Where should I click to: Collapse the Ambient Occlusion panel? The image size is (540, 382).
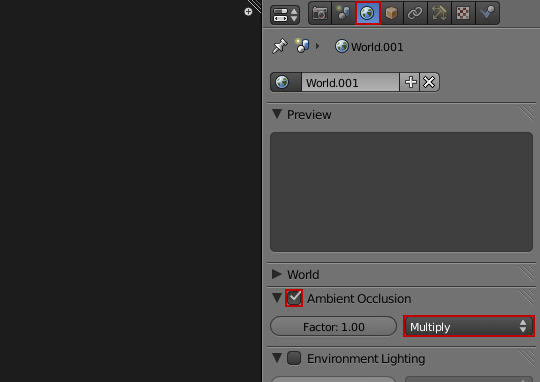click(277, 298)
